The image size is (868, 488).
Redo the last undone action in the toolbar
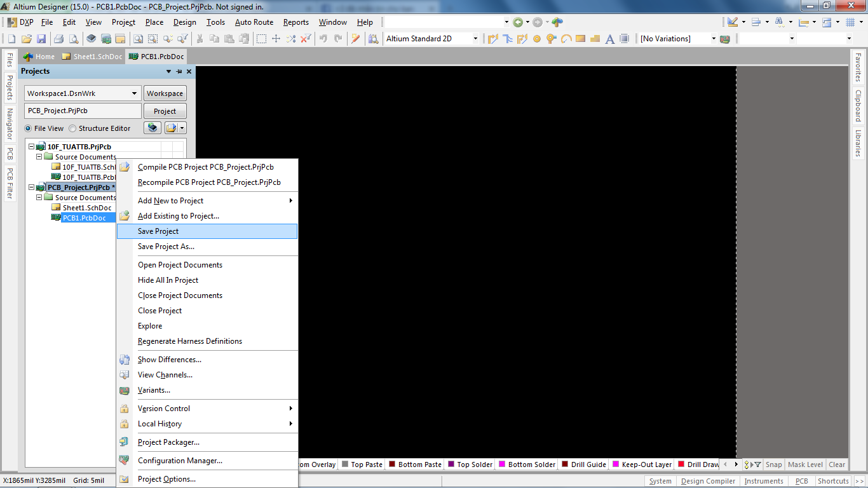(337, 39)
